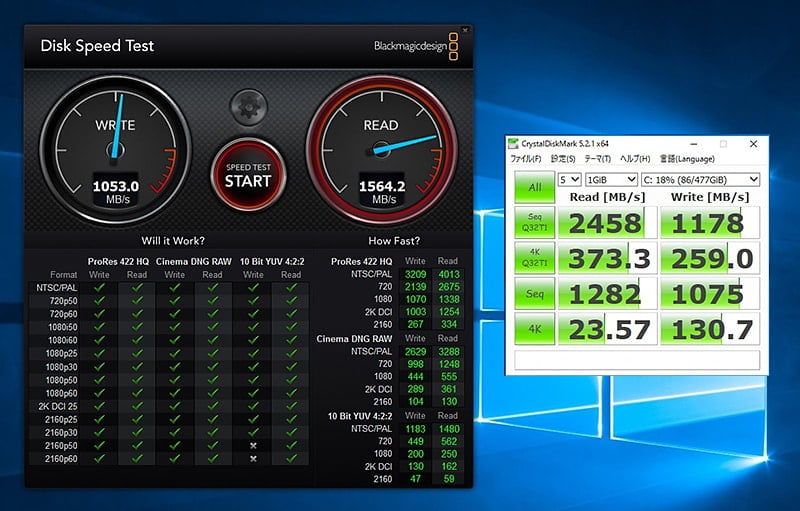The width and height of the screenshot is (800, 511).
Task: Click 4K Q32T1 write value 259.0
Action: [710, 258]
